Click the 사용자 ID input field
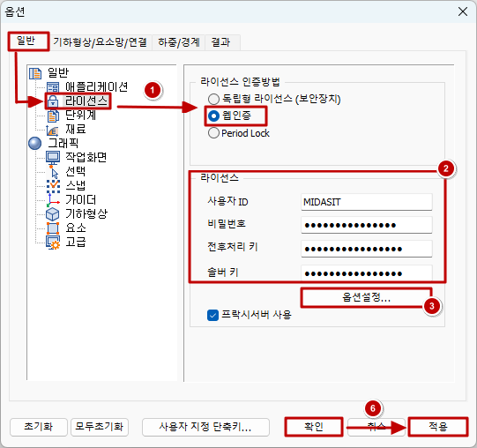The image size is (477, 448). [x=367, y=202]
